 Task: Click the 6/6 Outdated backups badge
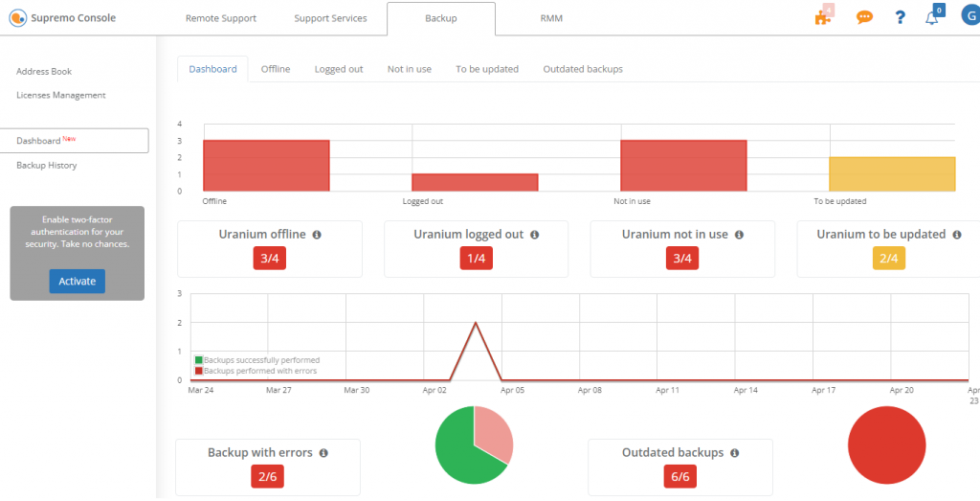(x=680, y=477)
